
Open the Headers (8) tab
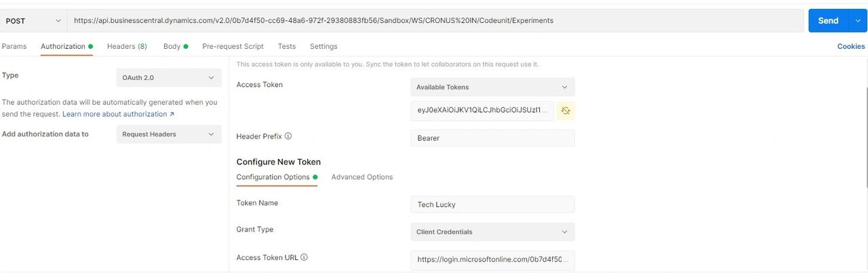tap(127, 46)
